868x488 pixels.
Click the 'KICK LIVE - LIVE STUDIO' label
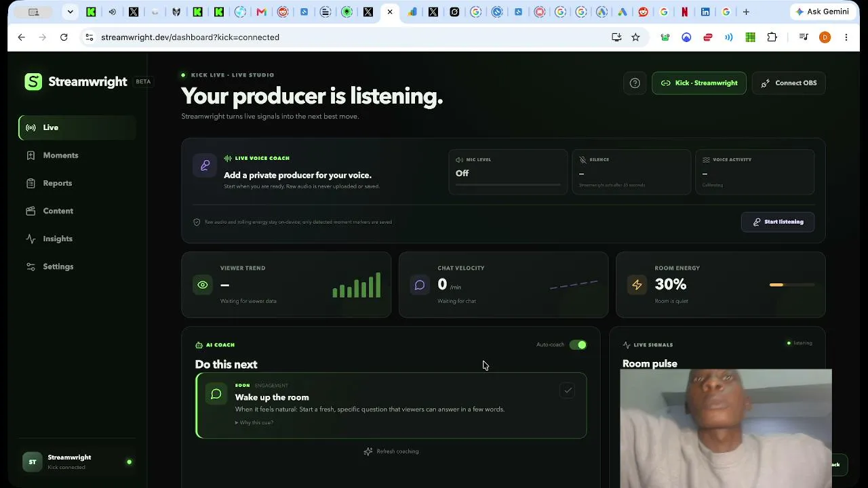[x=233, y=75]
